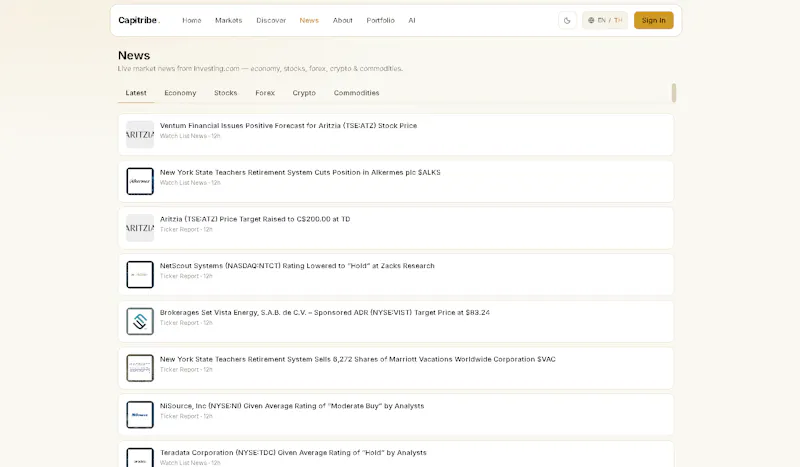Click Teradata Corporation logo thumbnail
The height and width of the screenshot is (467, 800).
pyautogui.click(x=140, y=457)
